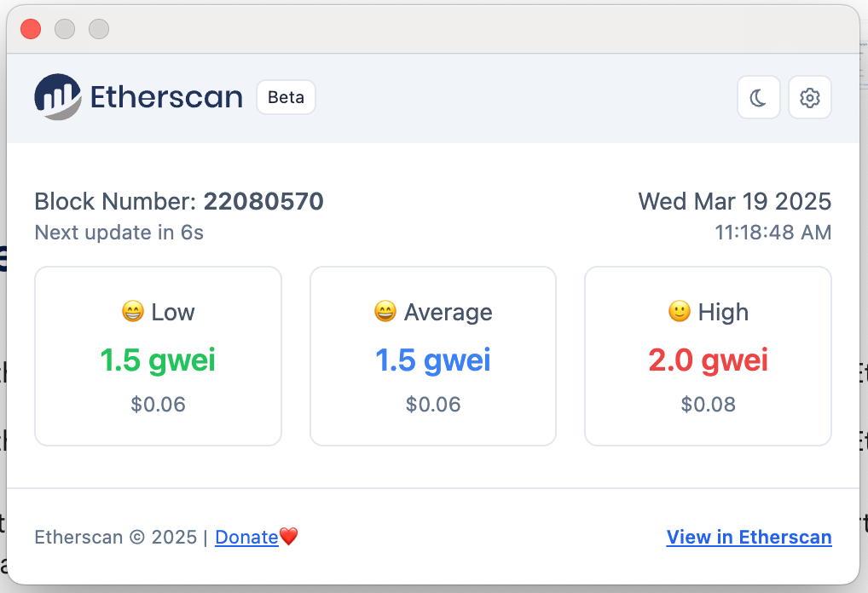This screenshot has width=868, height=593.
Task: Select the Low gas price card
Action: coord(159,356)
